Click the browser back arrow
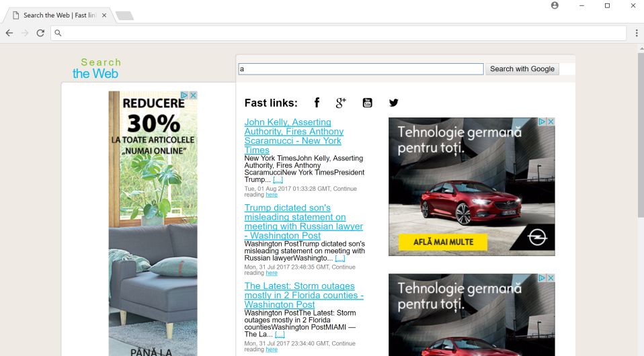 click(9, 33)
